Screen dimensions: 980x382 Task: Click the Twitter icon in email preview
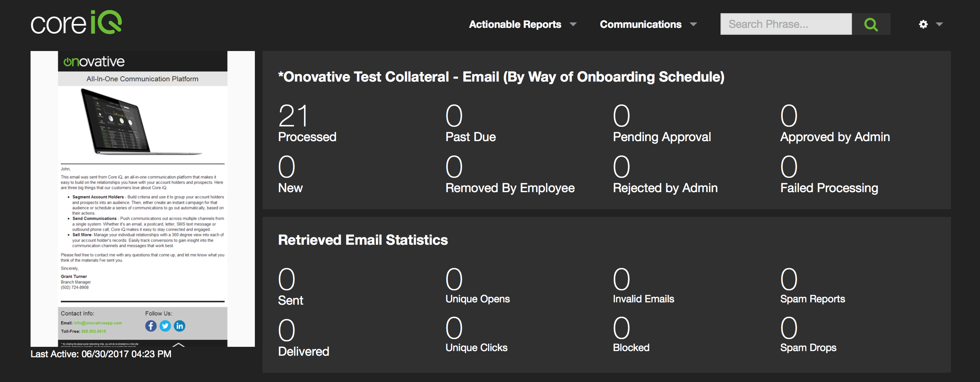point(165,326)
